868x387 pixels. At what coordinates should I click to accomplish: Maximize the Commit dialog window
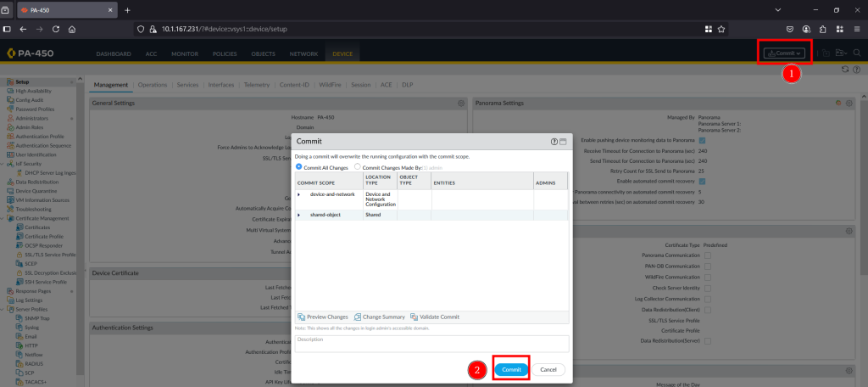(563, 142)
